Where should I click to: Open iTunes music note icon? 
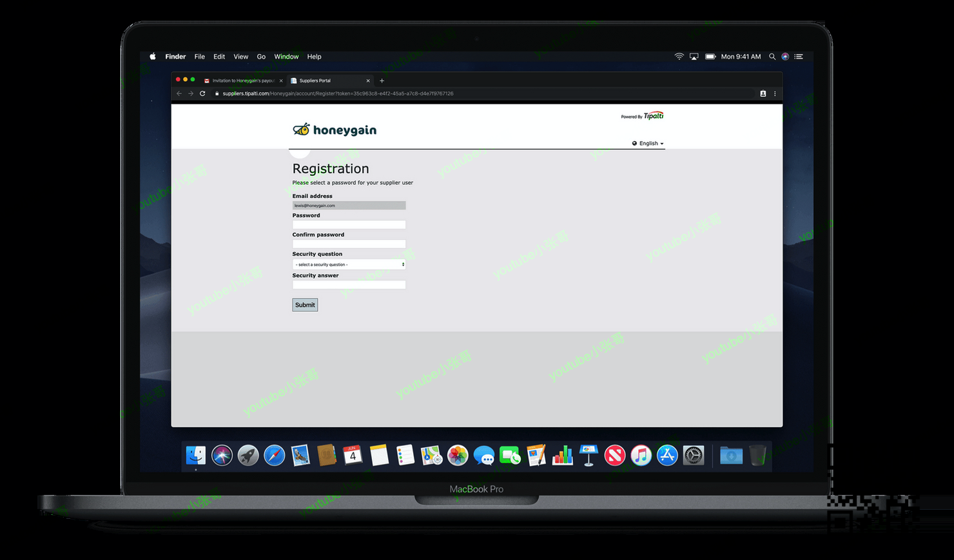641,455
